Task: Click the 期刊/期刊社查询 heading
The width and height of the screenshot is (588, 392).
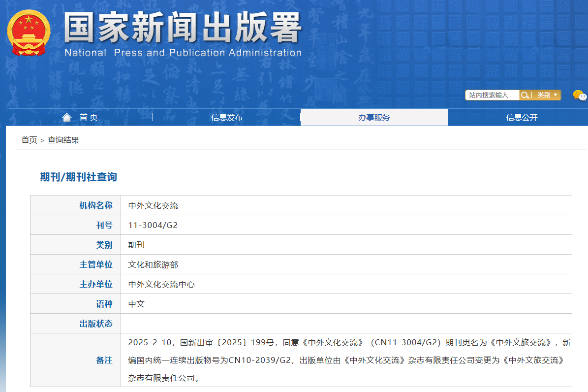Action: pyautogui.click(x=78, y=177)
